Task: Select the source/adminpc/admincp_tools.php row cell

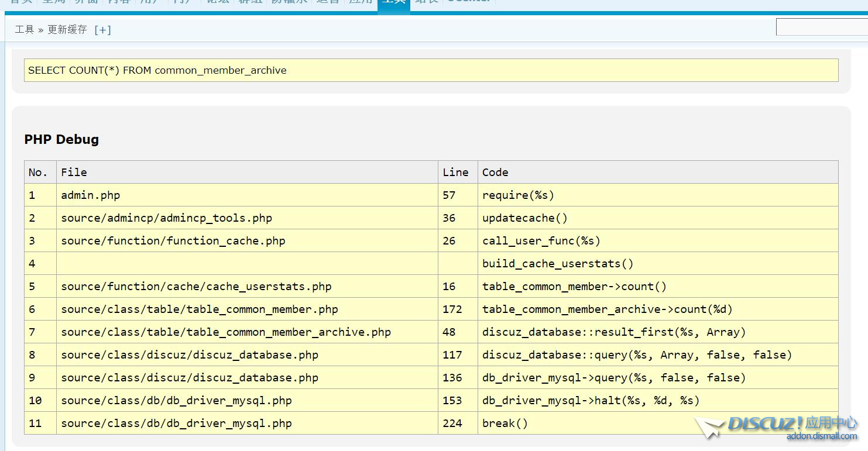Action: pos(166,218)
